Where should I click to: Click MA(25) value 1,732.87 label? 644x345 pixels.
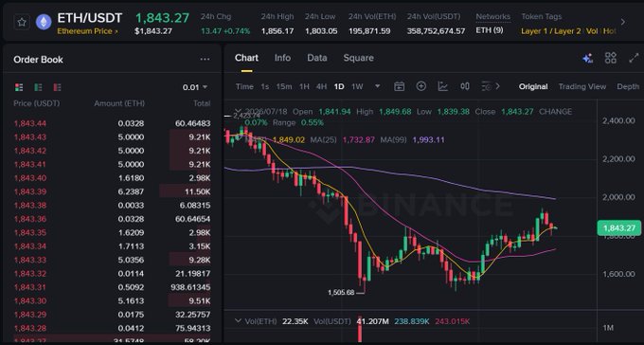[x=359, y=140]
